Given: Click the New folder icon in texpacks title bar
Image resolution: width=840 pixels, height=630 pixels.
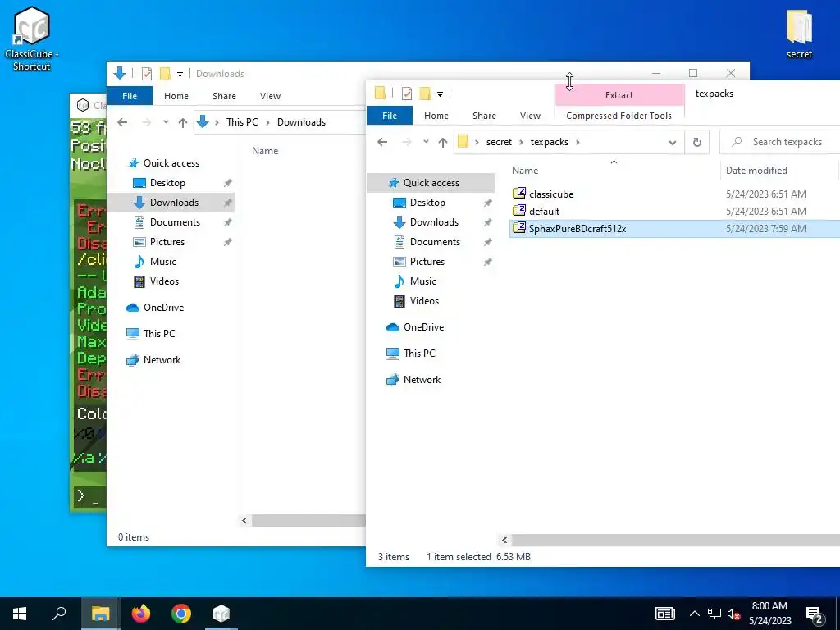Looking at the screenshot, I should [x=425, y=94].
